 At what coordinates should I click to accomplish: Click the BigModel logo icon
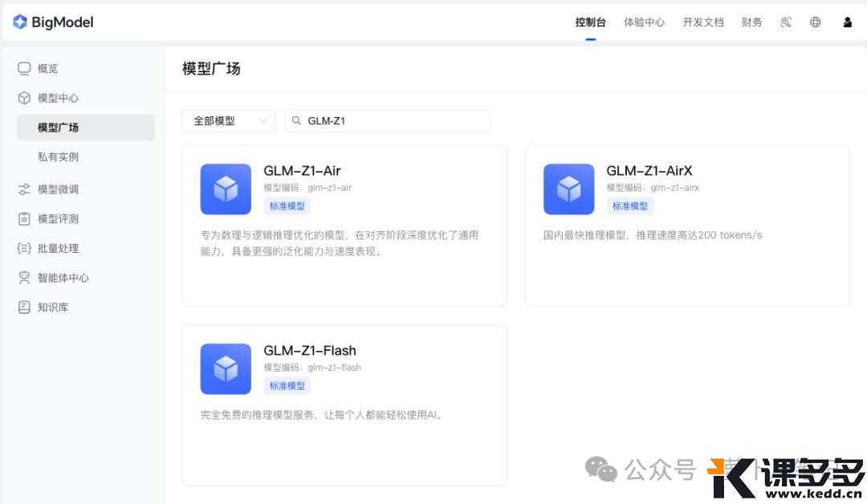[x=20, y=22]
